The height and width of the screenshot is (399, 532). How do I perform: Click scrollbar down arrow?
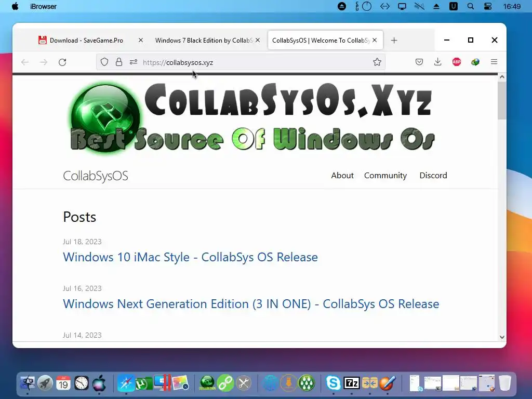pyautogui.click(x=502, y=337)
